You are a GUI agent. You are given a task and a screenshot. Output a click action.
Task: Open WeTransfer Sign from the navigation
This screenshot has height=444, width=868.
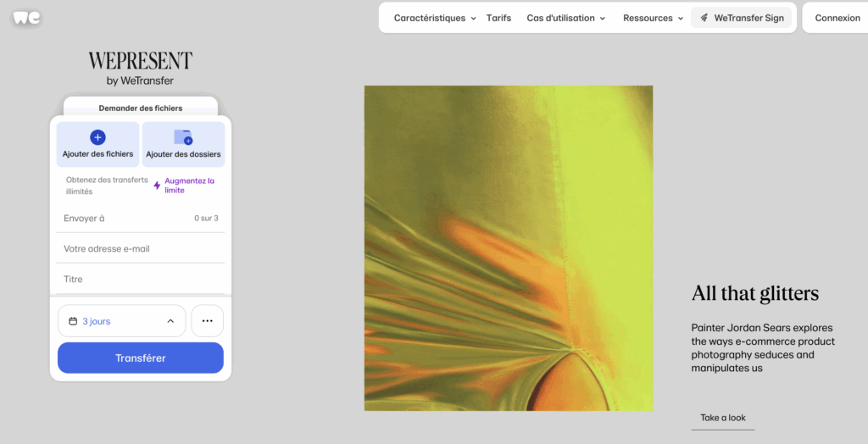point(741,18)
